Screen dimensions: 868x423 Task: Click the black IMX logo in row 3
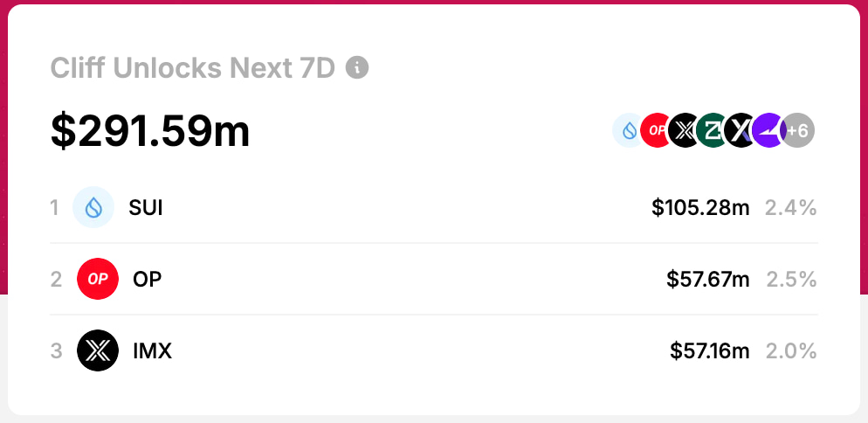pyautogui.click(x=97, y=351)
